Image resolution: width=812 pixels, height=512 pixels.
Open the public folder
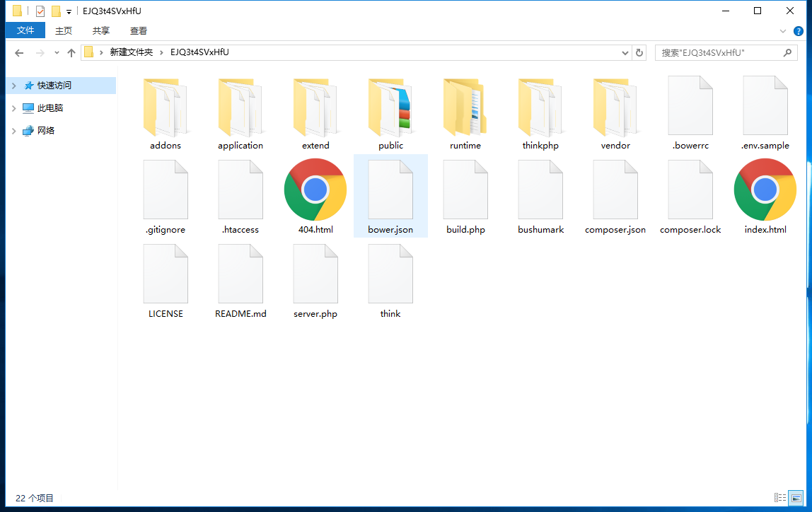[x=390, y=108]
